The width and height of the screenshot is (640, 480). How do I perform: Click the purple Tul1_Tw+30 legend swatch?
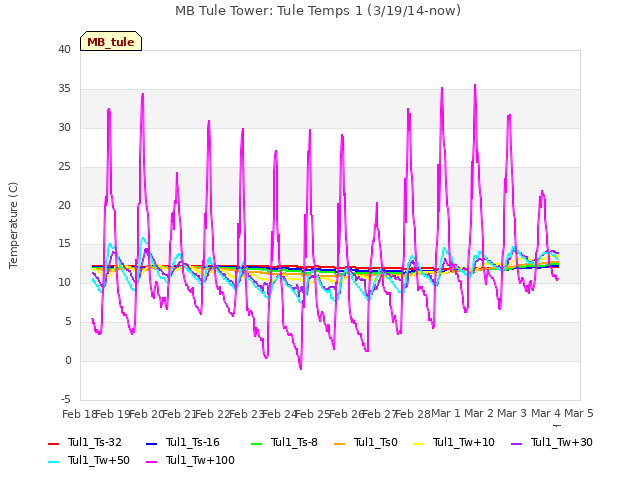coord(516,444)
